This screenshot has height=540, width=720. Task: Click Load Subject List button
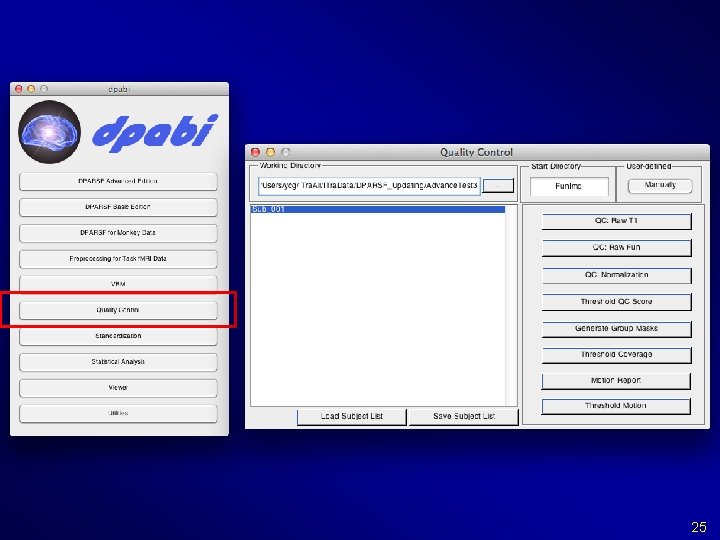[352, 416]
